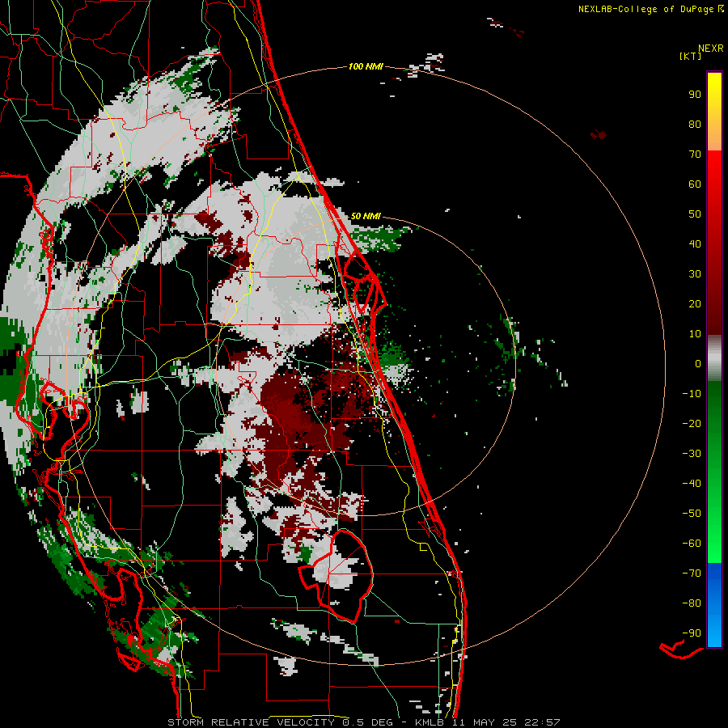
Task: Click the [KT] units label
Action: tap(690, 56)
